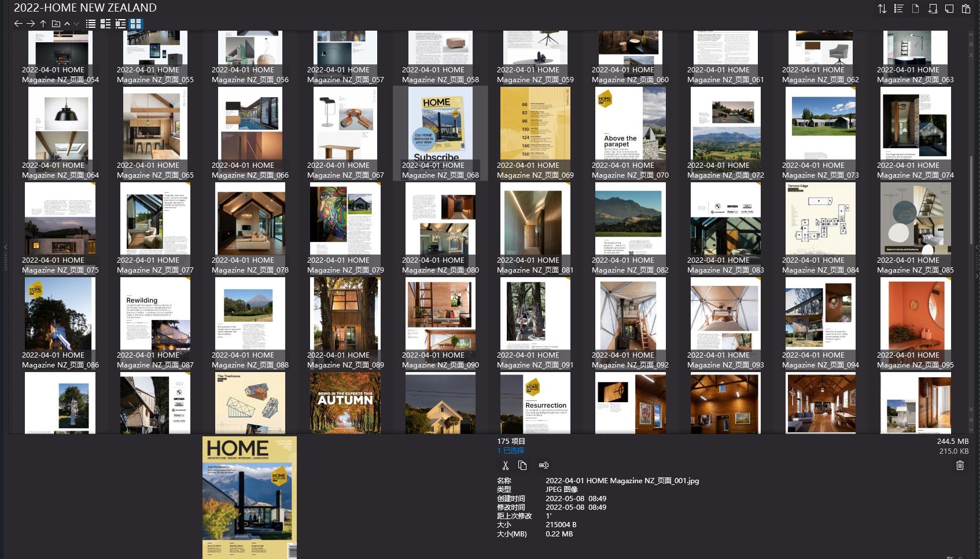Image resolution: width=980 pixels, height=559 pixels.
Task: Navigate back to the previous folder
Action: [17, 24]
